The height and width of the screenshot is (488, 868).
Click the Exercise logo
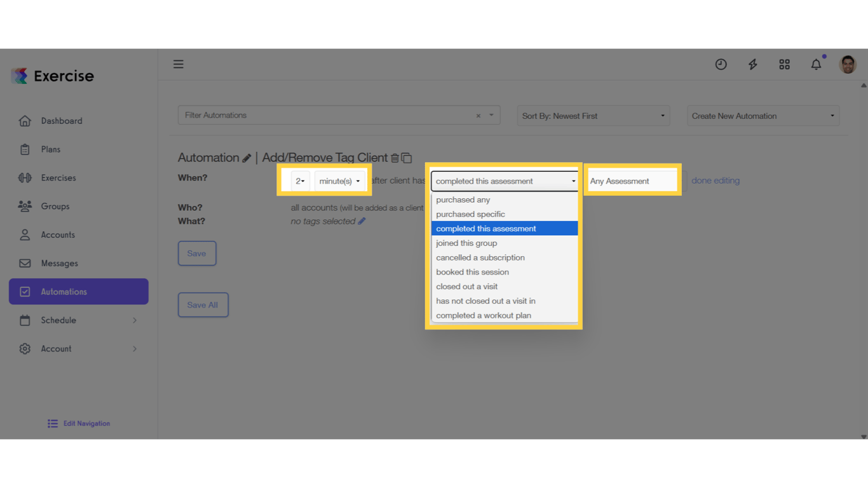[x=52, y=75]
